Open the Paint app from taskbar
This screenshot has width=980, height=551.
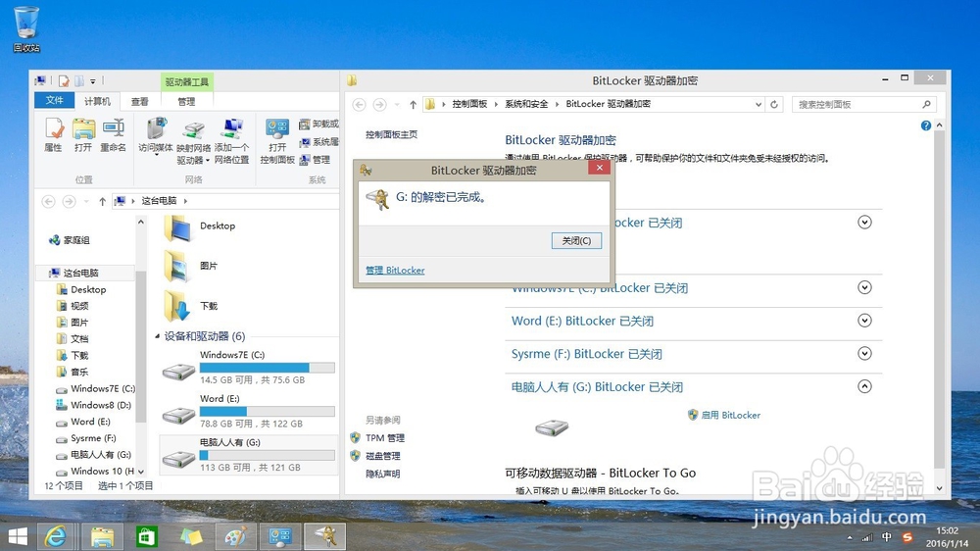pos(235,536)
